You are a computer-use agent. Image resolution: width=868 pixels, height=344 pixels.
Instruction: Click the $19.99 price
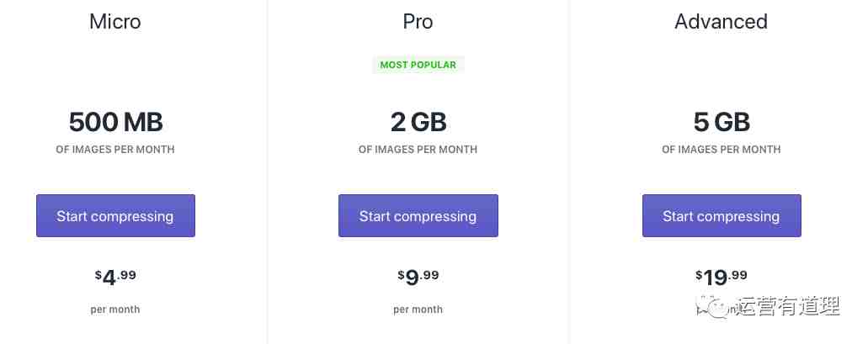pos(722,277)
